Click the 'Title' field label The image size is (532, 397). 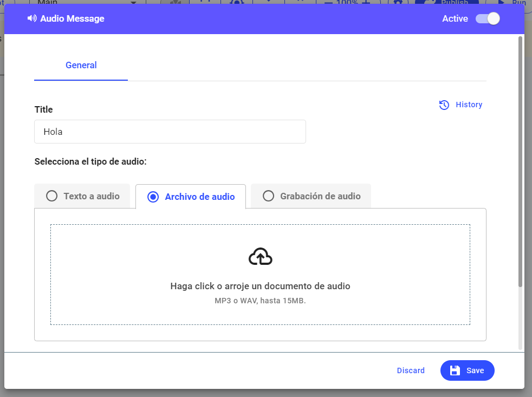tap(43, 109)
